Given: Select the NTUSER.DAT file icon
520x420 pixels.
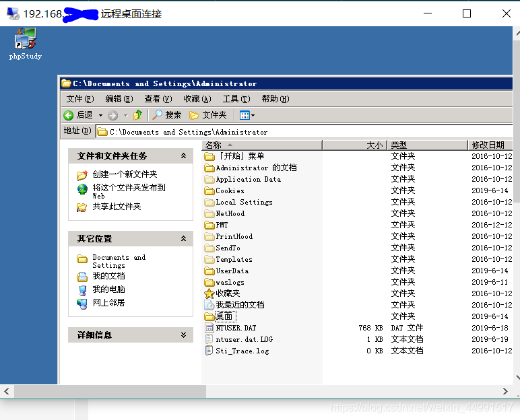Looking at the screenshot, I should click(x=209, y=328).
